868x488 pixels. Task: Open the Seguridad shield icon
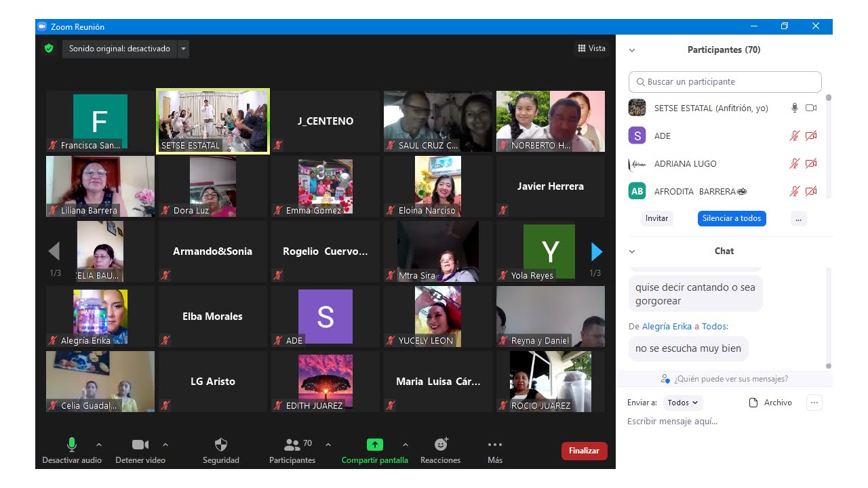click(221, 445)
